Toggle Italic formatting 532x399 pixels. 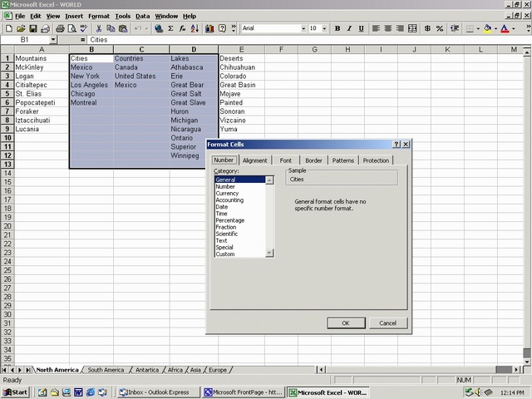(x=349, y=28)
